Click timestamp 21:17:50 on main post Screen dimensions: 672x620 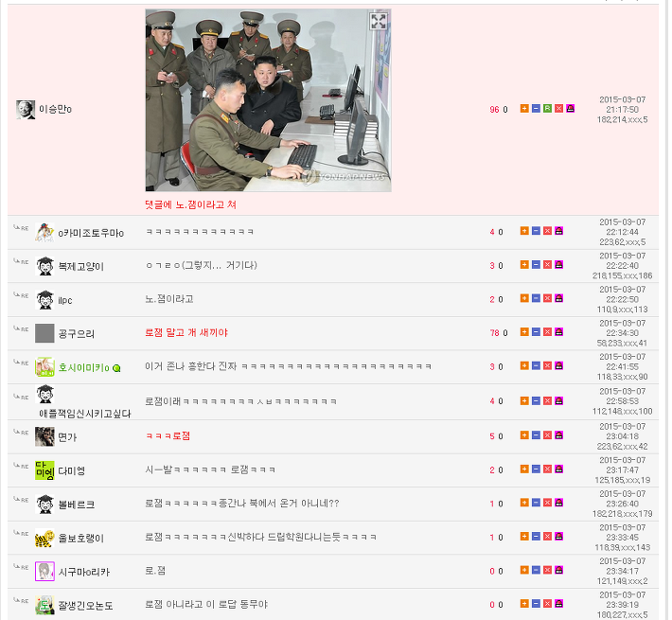622,110
